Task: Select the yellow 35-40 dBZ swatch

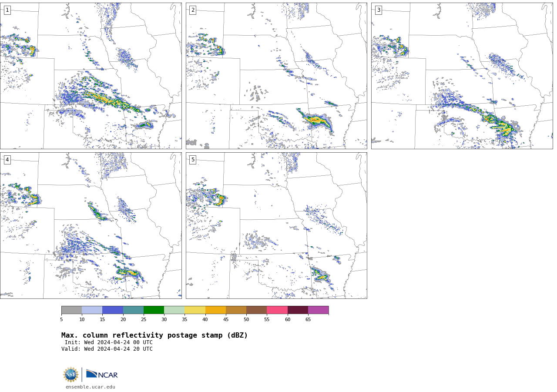Action: 195,310
